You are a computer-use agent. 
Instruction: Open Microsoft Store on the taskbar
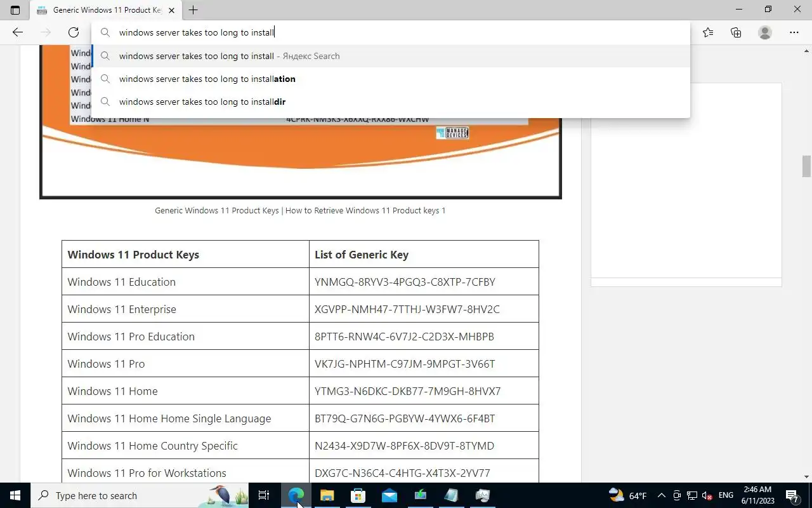pos(358,495)
